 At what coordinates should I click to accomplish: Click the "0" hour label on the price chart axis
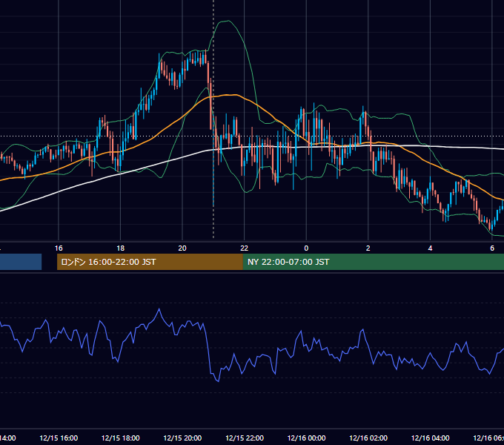point(306,248)
